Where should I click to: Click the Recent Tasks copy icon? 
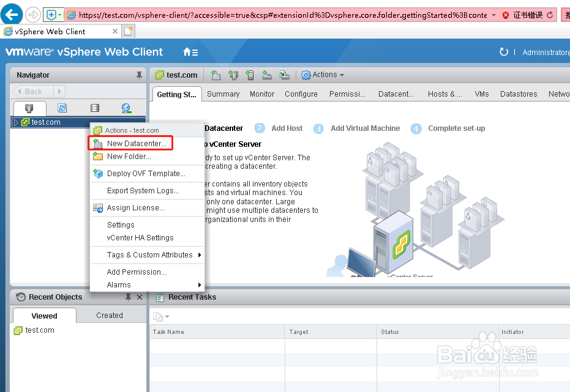pos(158,317)
